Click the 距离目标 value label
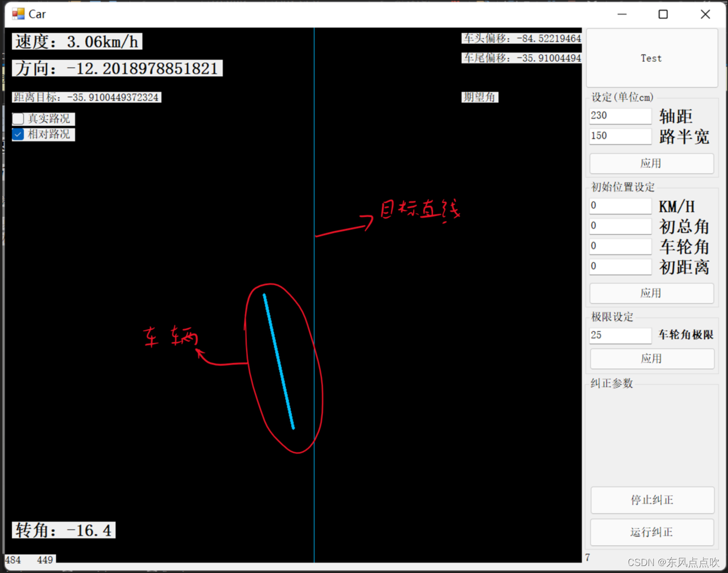The width and height of the screenshot is (728, 573). point(86,98)
